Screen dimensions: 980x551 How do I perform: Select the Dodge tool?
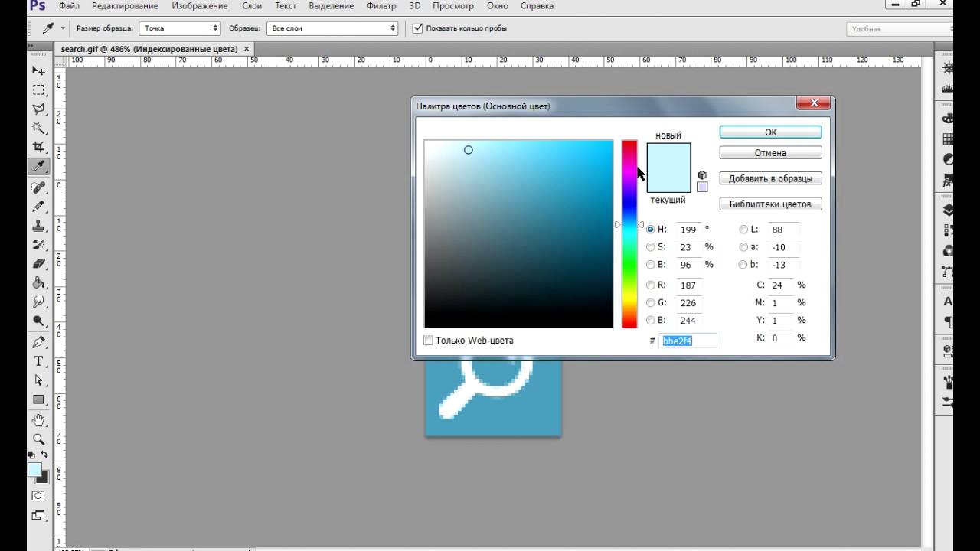[38, 321]
